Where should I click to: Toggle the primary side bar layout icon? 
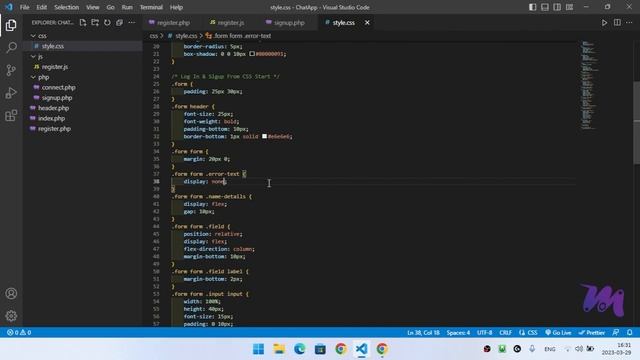click(x=533, y=7)
